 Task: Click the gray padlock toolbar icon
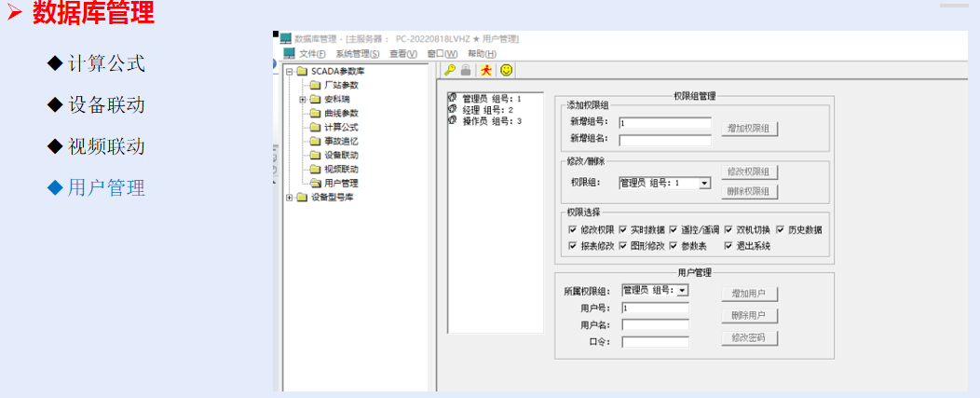[466, 70]
